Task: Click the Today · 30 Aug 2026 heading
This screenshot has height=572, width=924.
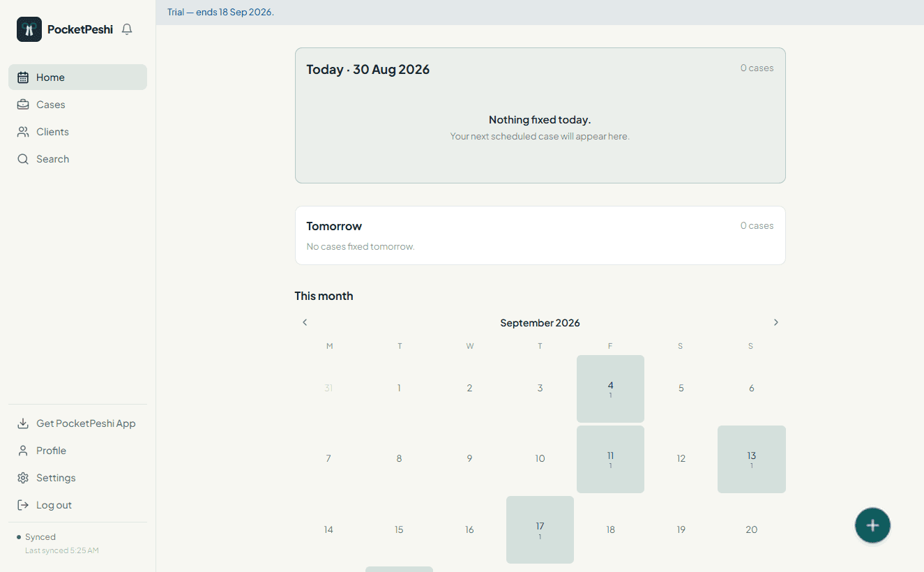Action: (368, 69)
